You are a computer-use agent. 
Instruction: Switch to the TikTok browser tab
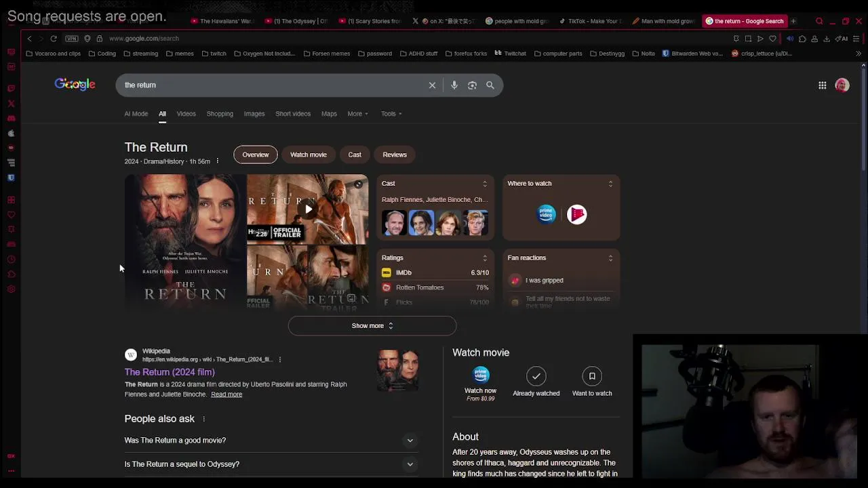click(x=590, y=21)
